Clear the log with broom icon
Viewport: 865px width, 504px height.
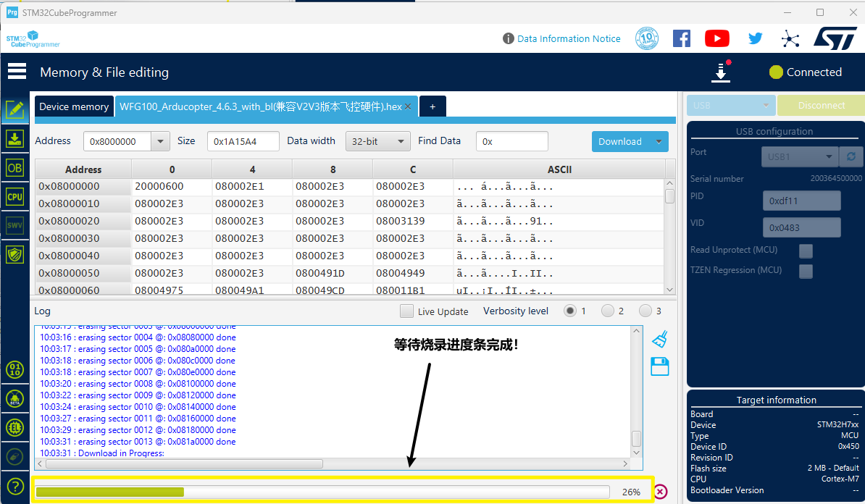(660, 339)
